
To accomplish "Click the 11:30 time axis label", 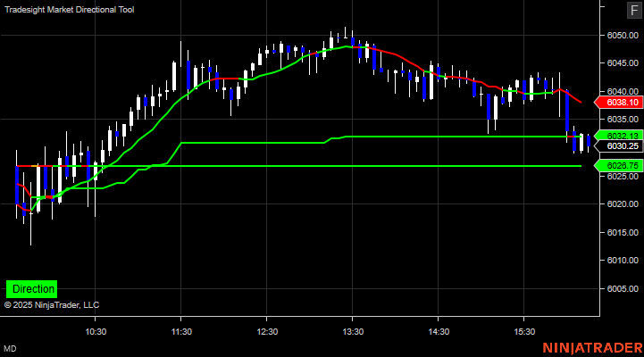I will tap(181, 331).
